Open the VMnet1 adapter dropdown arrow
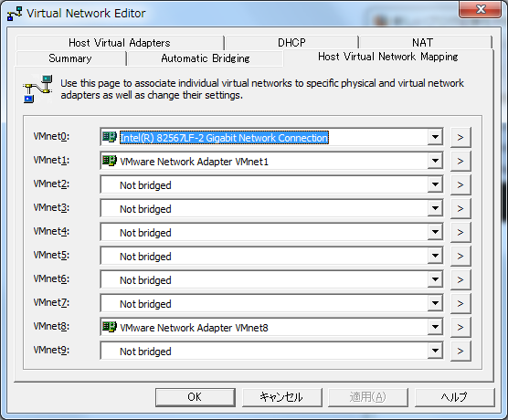 pos(435,161)
